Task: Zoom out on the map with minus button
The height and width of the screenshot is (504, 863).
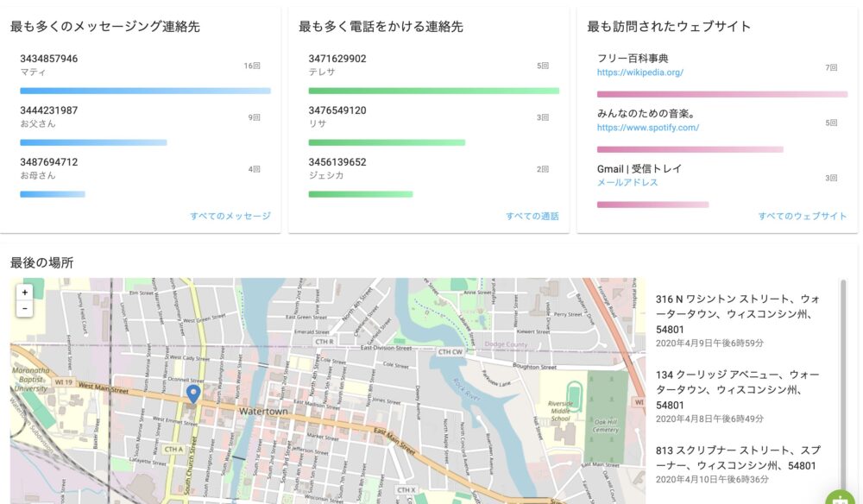Action: tap(25, 309)
